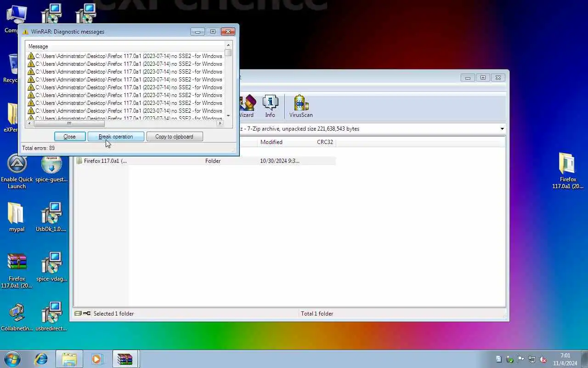
Task: Click the 'Total errors: 89' status text
Action: coord(38,148)
